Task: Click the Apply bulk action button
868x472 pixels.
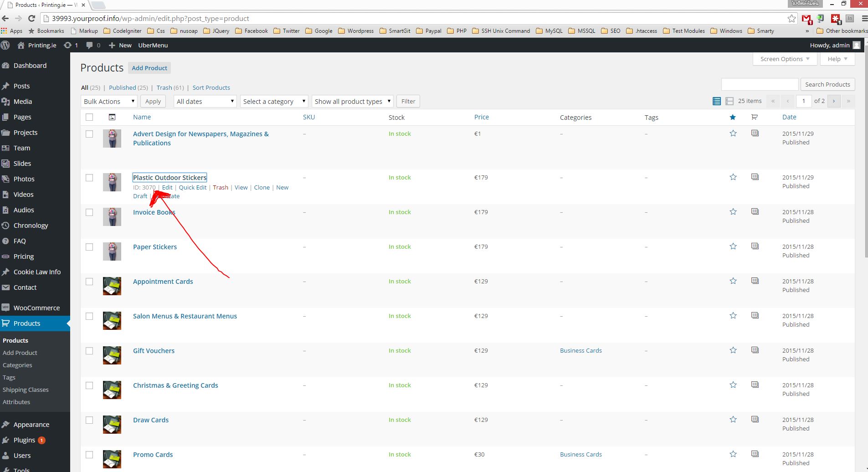Action: [153, 101]
